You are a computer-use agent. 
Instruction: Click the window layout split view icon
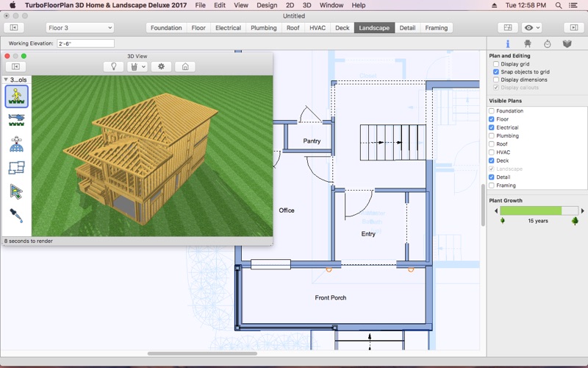pyautogui.click(x=508, y=27)
